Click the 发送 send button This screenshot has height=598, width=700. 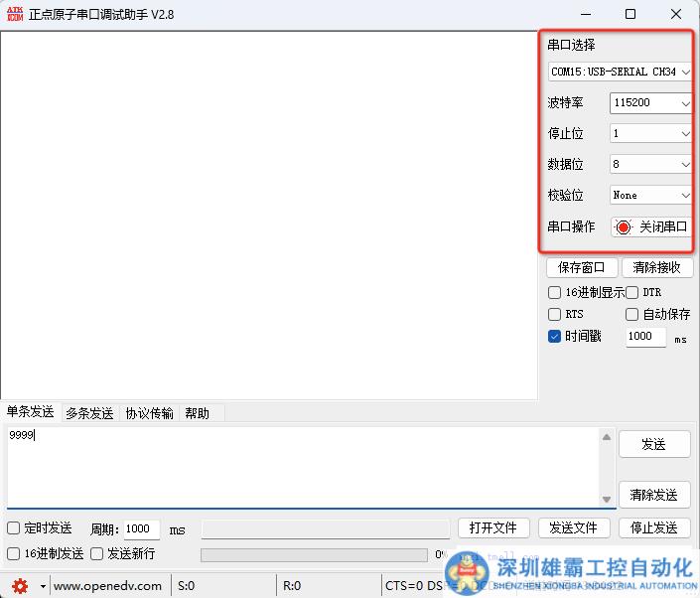(653, 444)
